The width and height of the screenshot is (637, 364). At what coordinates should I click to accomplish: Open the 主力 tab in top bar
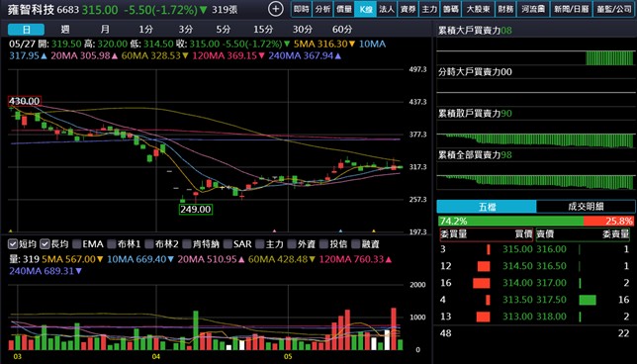tap(429, 9)
